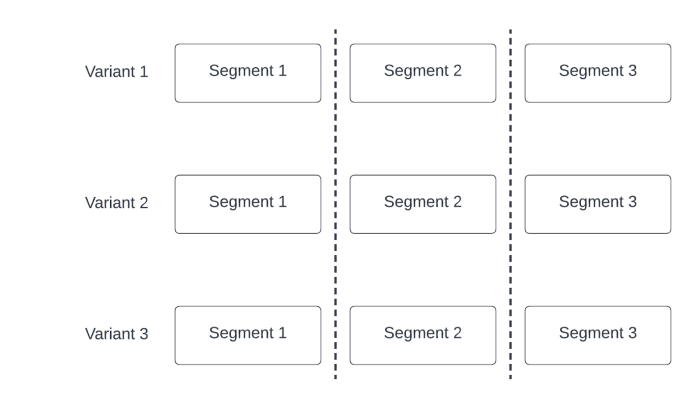This screenshot has height=408, width=700.
Task: Click the Variant 3 row label
Action: tap(117, 335)
